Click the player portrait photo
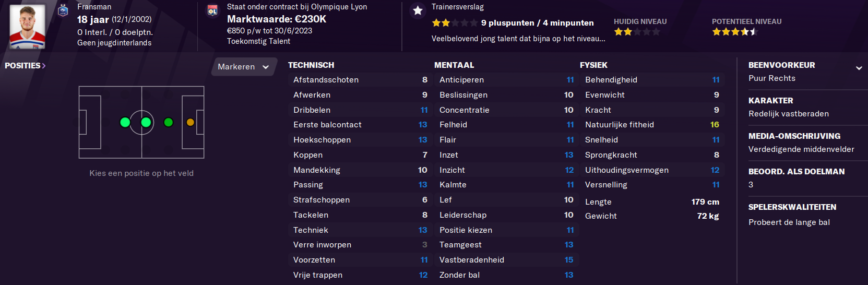 coord(27,26)
